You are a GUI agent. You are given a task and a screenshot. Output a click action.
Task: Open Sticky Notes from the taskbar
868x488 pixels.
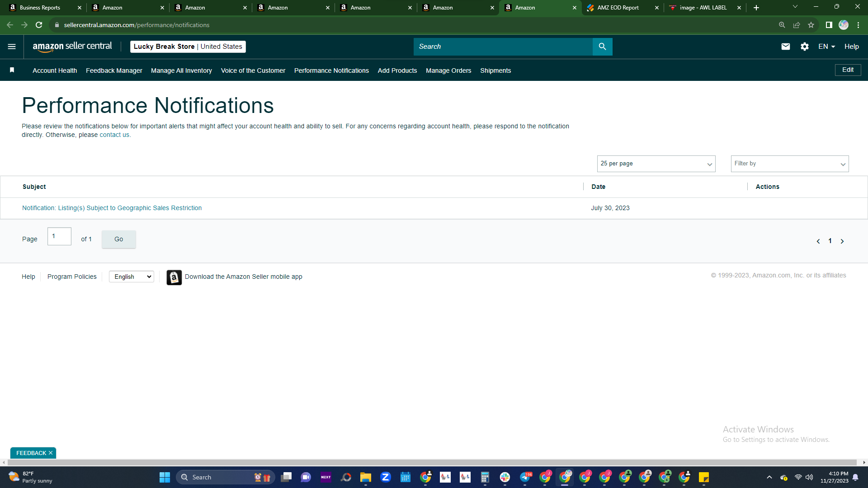coord(704,477)
